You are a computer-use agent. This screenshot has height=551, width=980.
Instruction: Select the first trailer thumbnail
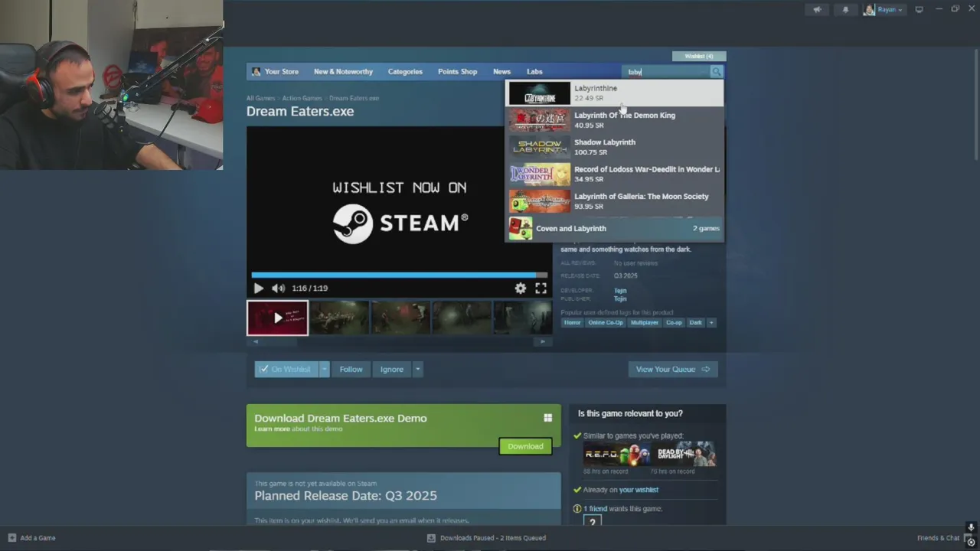(x=277, y=318)
